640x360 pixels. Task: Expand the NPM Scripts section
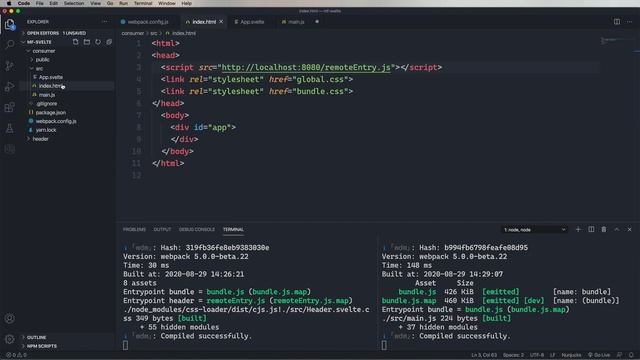(x=42, y=346)
